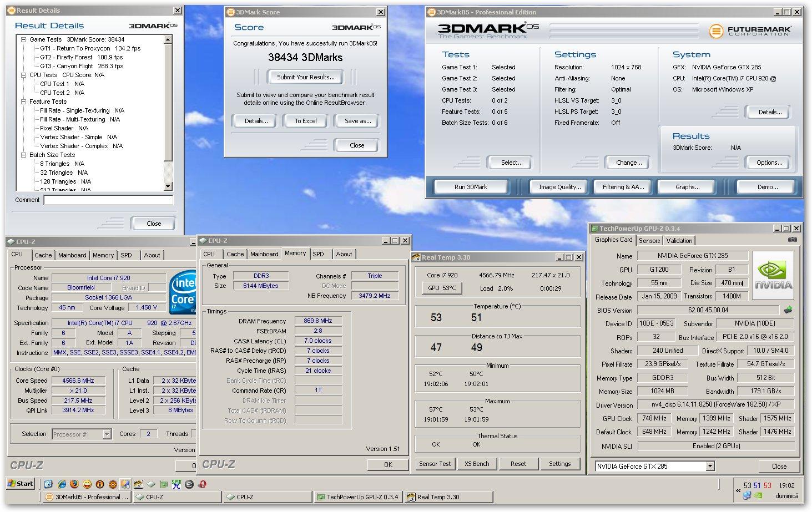Open the GPU selector dropdown in GPU-Z
This screenshot has width=812, height=512.
point(710,467)
